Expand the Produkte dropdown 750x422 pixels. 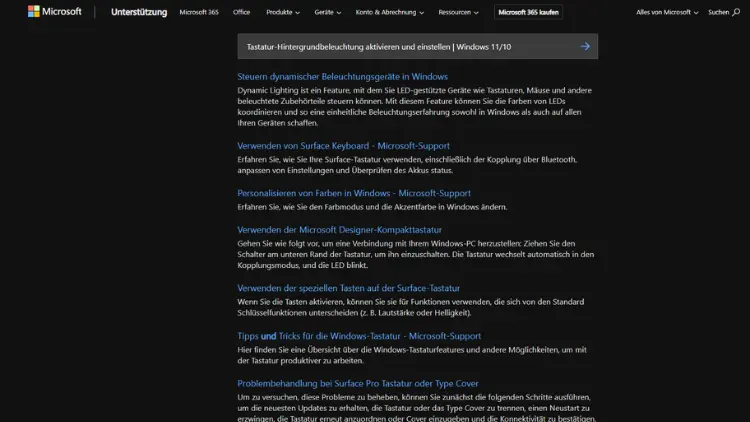[x=283, y=12]
